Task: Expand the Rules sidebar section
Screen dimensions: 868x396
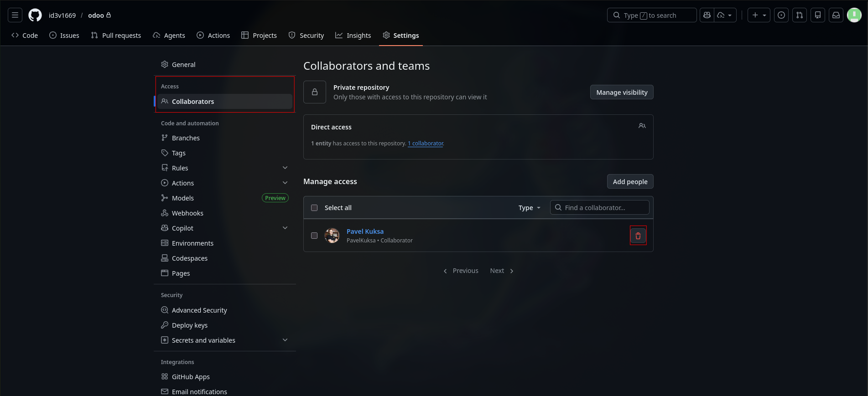Action: [285, 168]
